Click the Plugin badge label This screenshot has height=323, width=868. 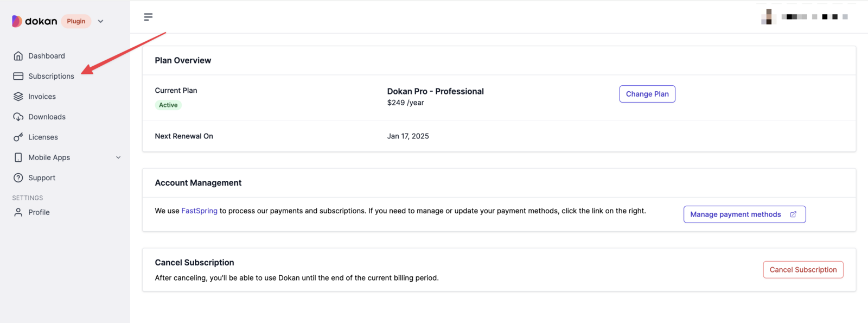click(x=76, y=21)
